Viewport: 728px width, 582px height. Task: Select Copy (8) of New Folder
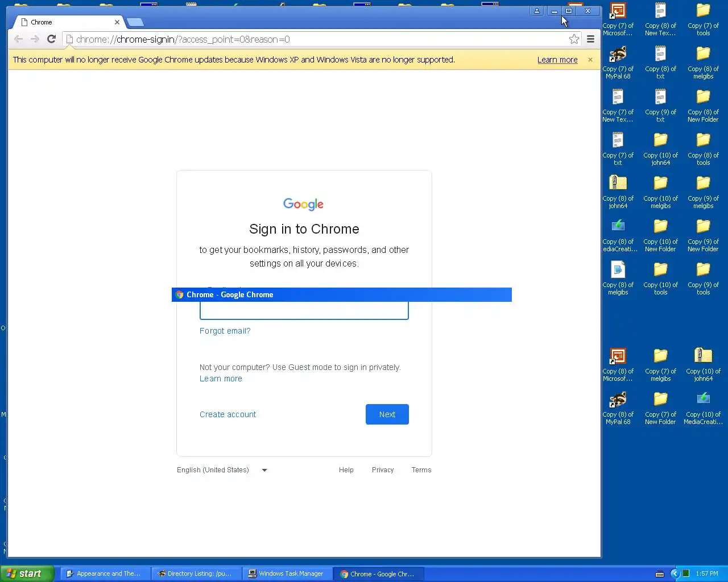(x=703, y=106)
